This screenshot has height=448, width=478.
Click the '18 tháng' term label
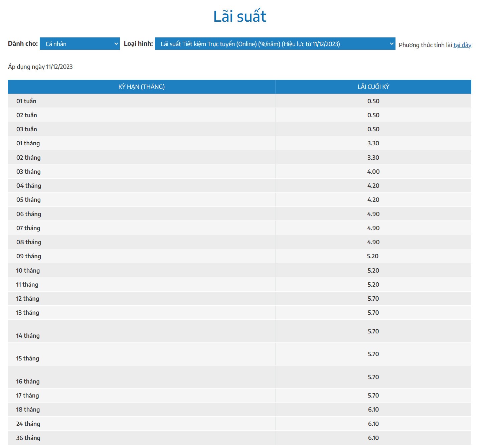[28, 410]
